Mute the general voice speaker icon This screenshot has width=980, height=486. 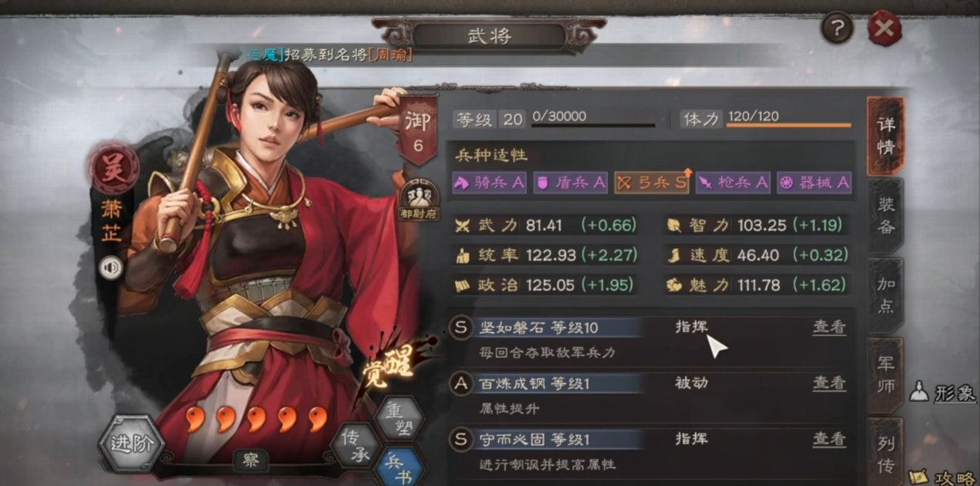click(x=111, y=268)
